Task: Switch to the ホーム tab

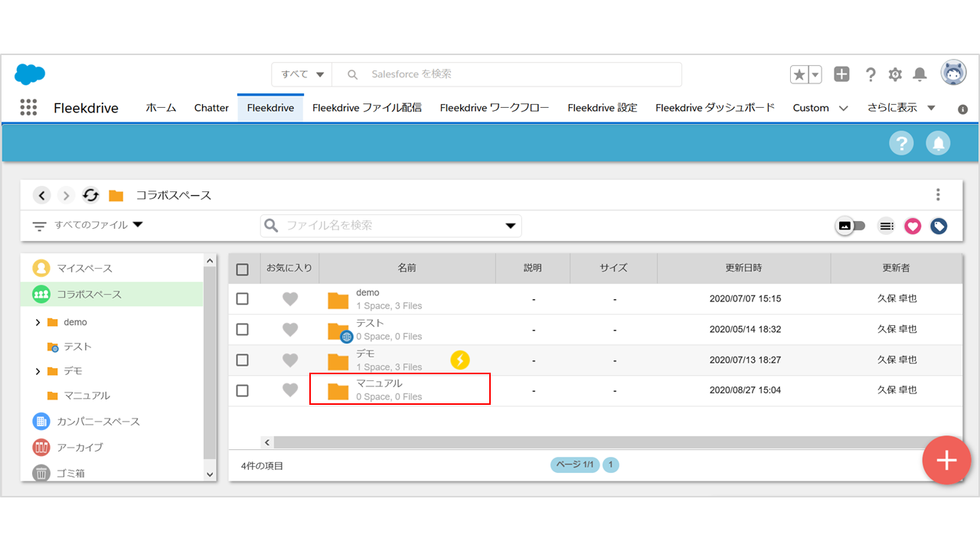Action: click(161, 108)
